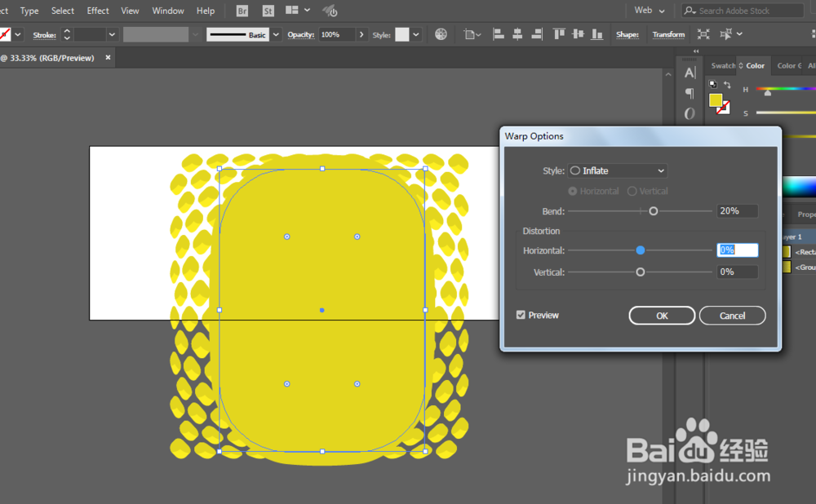Open the OpenType panel icon

click(690, 113)
